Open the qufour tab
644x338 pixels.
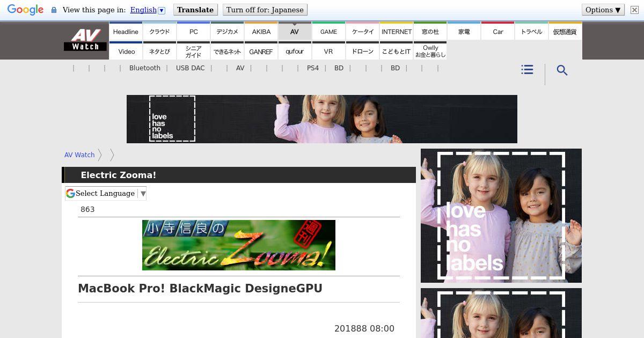click(x=295, y=51)
